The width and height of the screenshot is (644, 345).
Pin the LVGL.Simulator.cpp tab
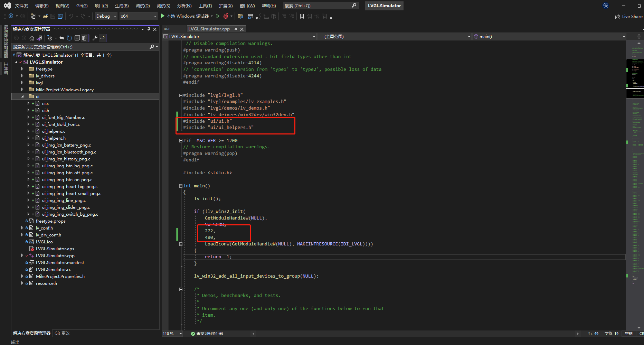pos(236,29)
